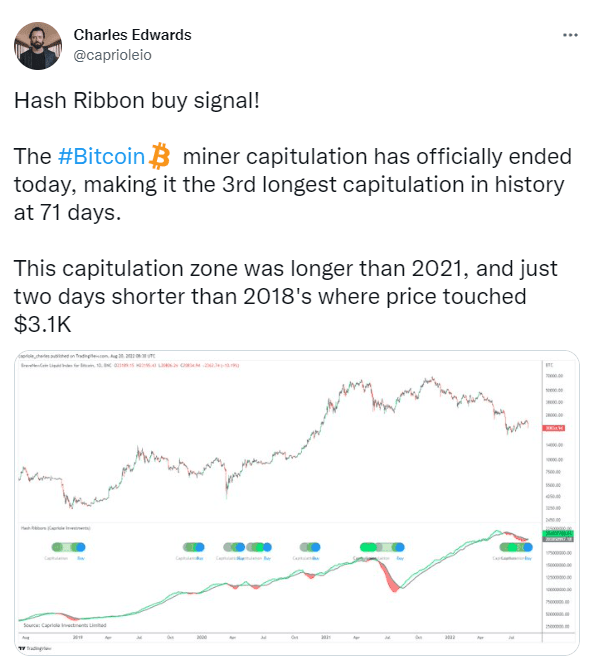
Task: Click the bright green capitulation dot in 2021
Action: 368,547
